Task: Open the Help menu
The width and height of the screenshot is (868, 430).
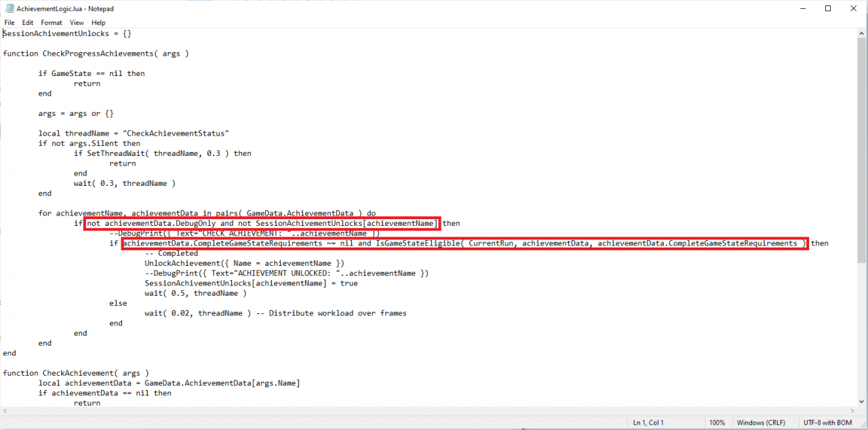Action: [x=98, y=22]
